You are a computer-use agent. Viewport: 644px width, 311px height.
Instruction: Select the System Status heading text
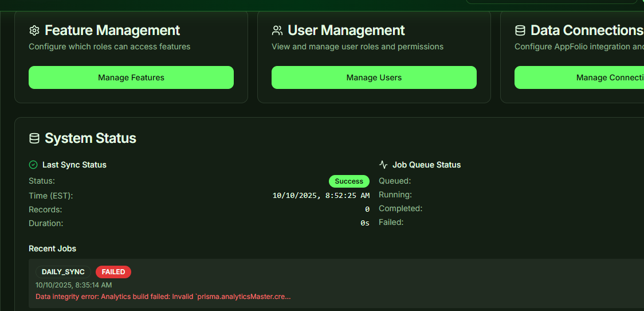coord(91,138)
